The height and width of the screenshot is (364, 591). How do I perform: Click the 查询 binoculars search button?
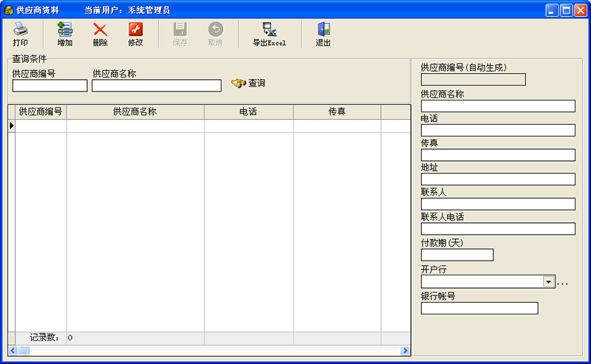coord(248,83)
